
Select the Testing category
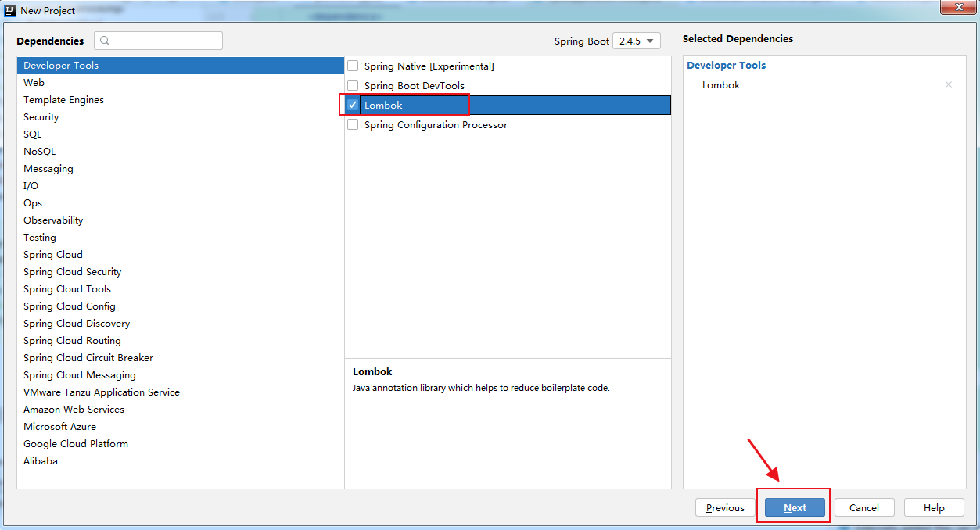pyautogui.click(x=181, y=238)
